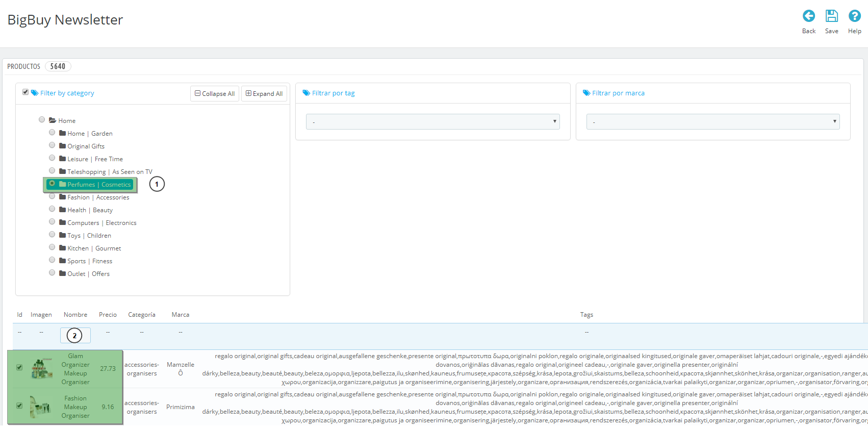Uncheck the Fashion Makeup Organiser row checkbox
This screenshot has width=868, height=429.
point(19,406)
